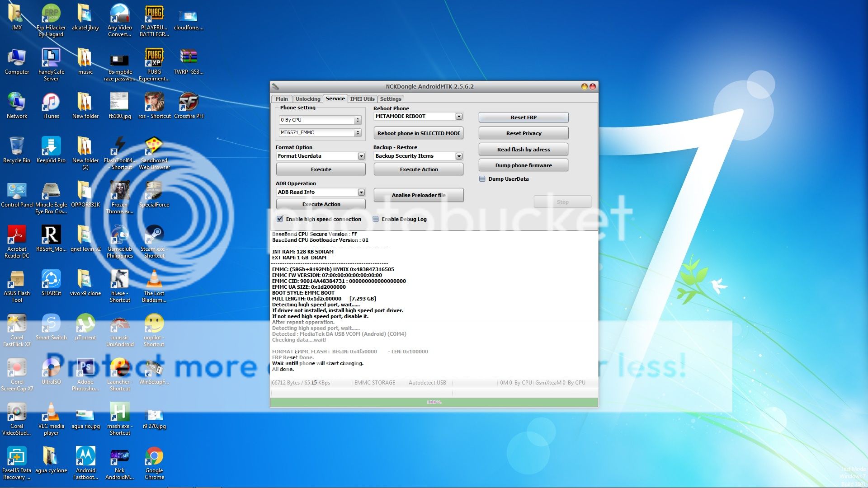Open Crossfire PH game shortcut
The image size is (868, 488).
[x=189, y=103]
